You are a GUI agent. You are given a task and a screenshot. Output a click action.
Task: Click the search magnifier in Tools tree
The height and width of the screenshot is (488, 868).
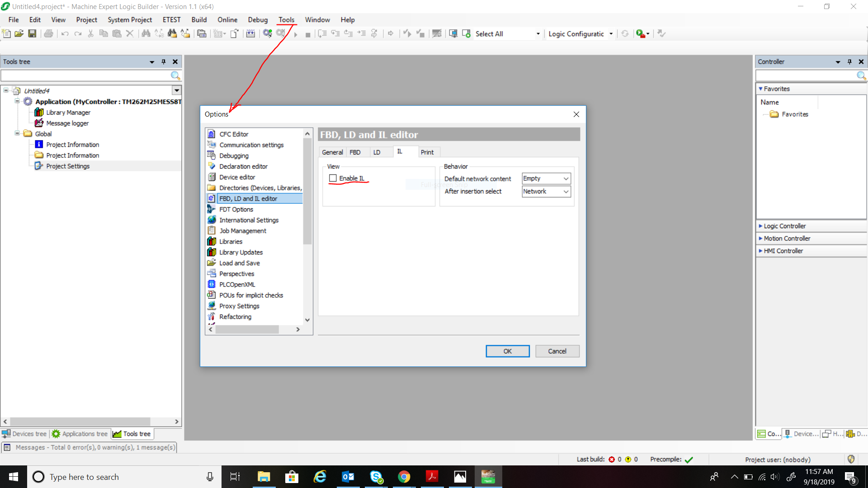[x=175, y=75]
